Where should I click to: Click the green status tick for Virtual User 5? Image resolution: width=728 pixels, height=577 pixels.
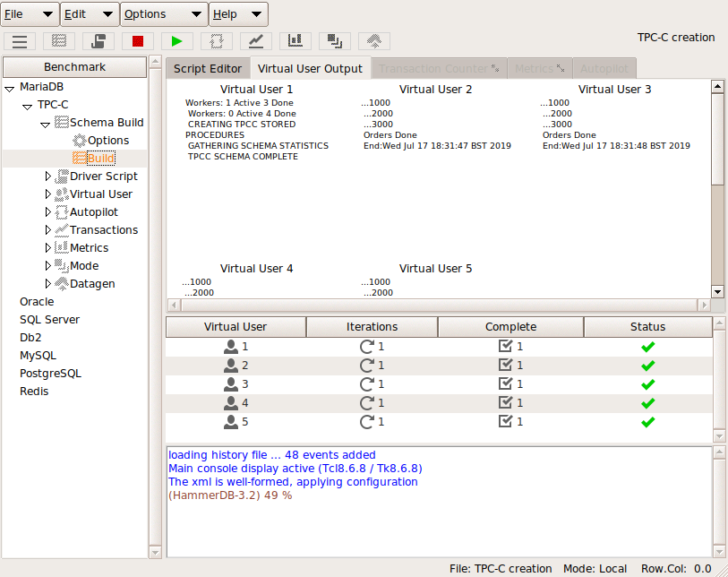tap(647, 422)
